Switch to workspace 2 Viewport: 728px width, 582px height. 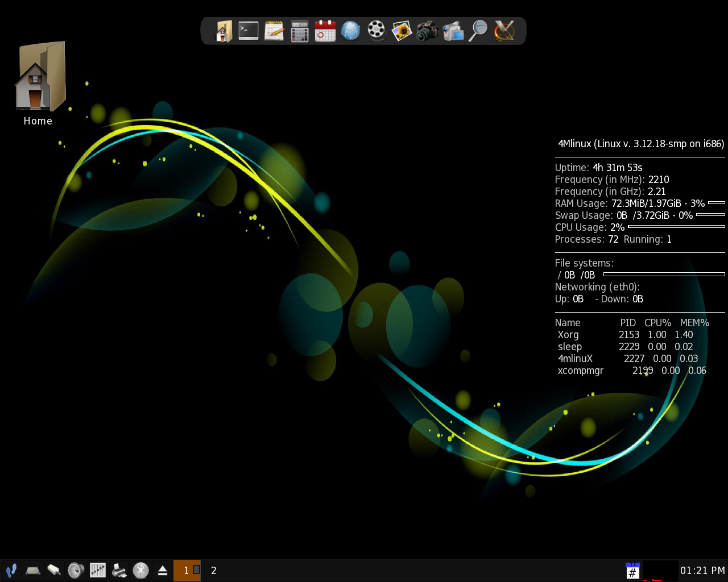click(214, 570)
